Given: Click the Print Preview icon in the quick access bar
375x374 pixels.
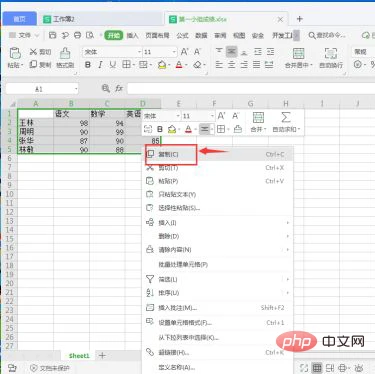Looking at the screenshot, I should (x=90, y=35).
